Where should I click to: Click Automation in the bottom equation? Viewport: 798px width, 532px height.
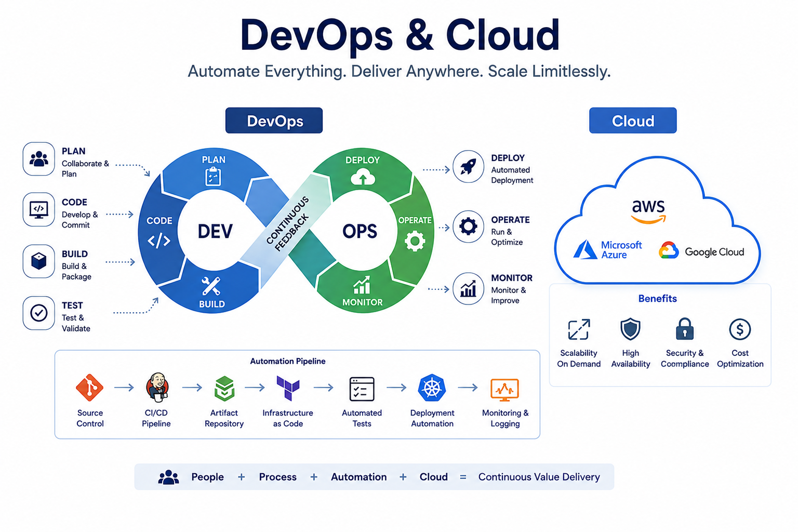358,477
